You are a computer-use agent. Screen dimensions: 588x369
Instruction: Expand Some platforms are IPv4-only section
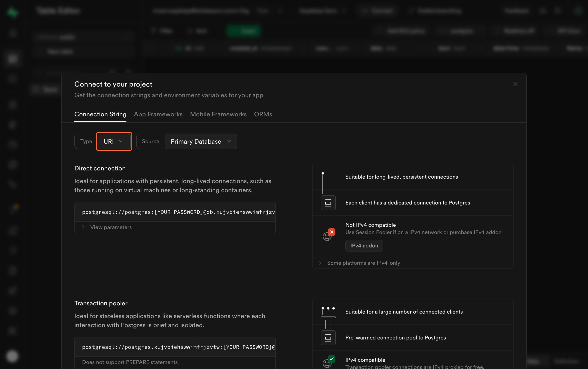364,263
